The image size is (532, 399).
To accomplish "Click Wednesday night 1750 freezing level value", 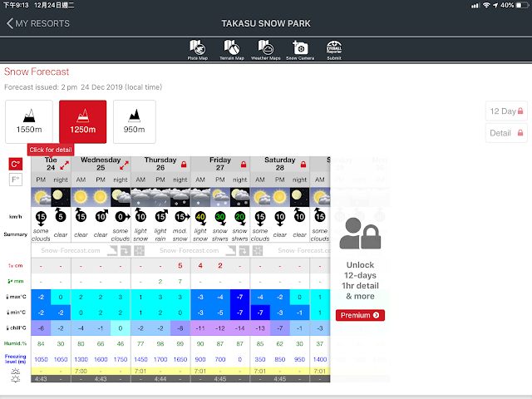I will (121, 359).
